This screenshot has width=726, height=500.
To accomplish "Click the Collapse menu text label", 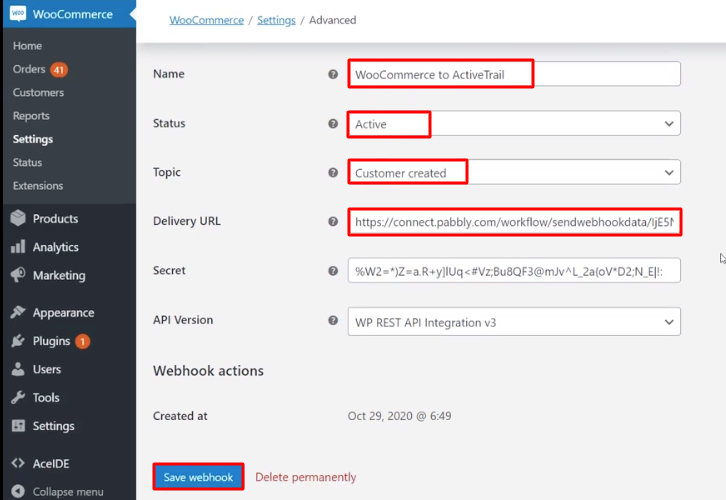I will pos(68,492).
